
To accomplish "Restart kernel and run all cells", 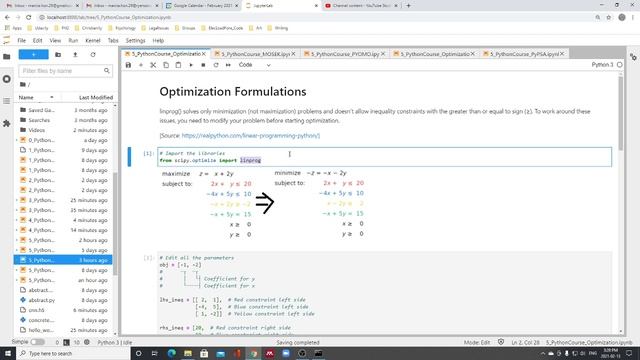I will [228, 65].
